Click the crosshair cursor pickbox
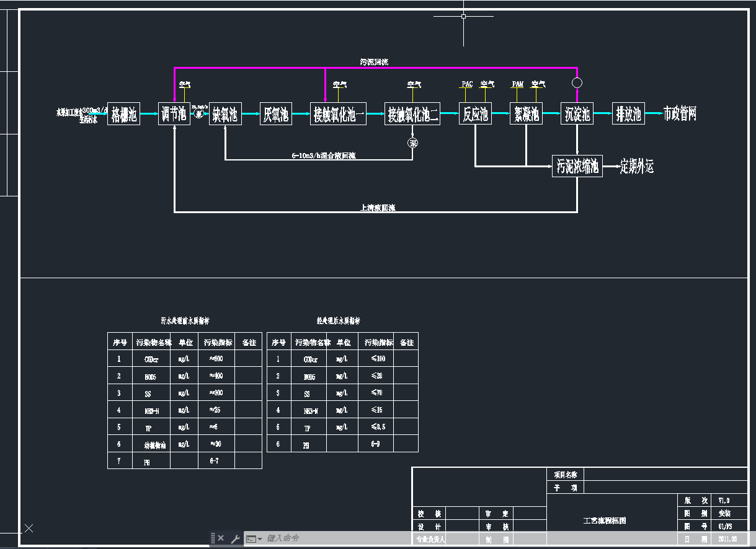The width and height of the screenshot is (756, 549). pos(463,16)
